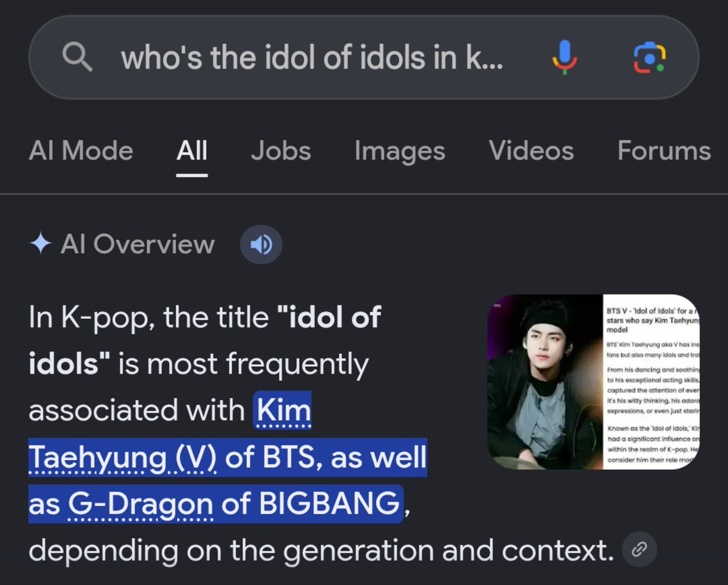Click the article snippet text in thumbnail
Screen dimensions: 728x585
click(652, 382)
